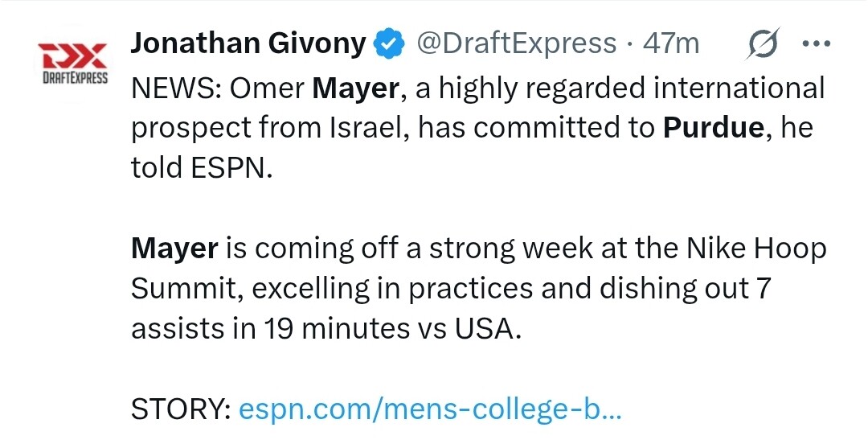The width and height of the screenshot is (868, 440).
Task: Click the bold Mayer in the first line
Action: coord(355,89)
